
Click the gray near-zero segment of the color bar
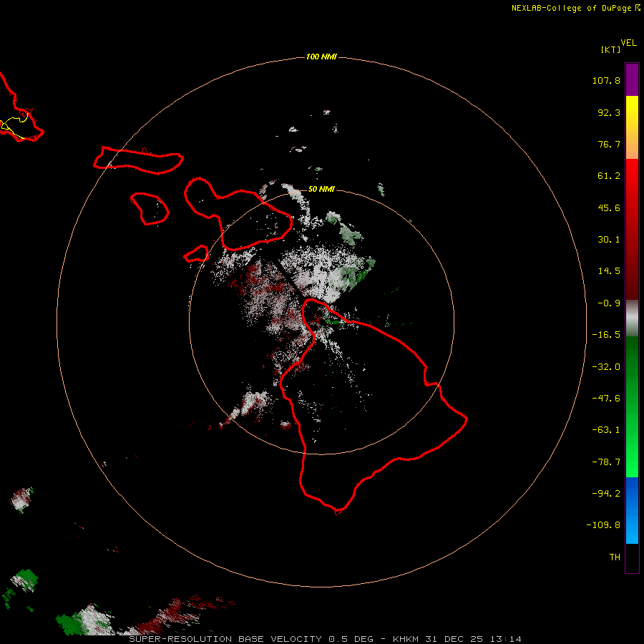(x=632, y=318)
